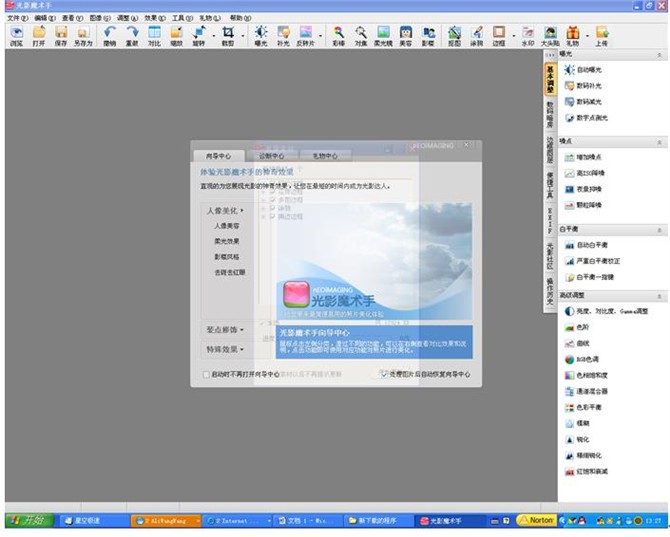Viewport: 670px width, 537px height.
Task: Click 严重白平衡校正 in the right panel
Action: [x=592, y=261]
